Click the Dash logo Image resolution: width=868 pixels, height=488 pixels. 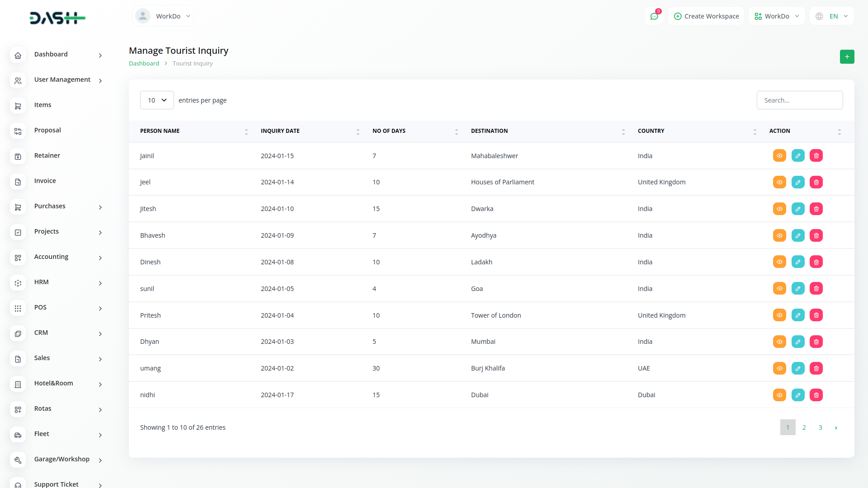pyautogui.click(x=57, y=18)
